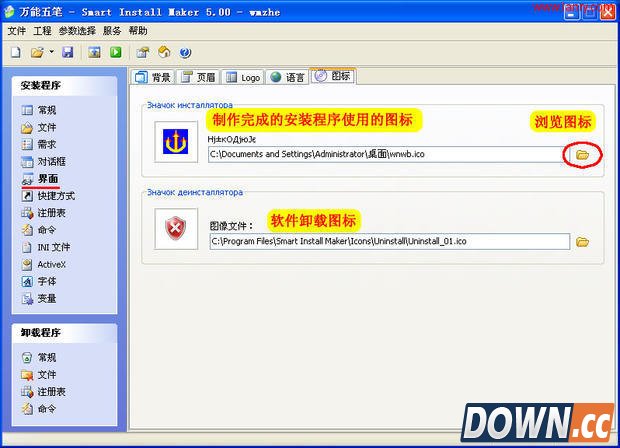
Task: Open the 服务 menu
Action: (x=112, y=31)
